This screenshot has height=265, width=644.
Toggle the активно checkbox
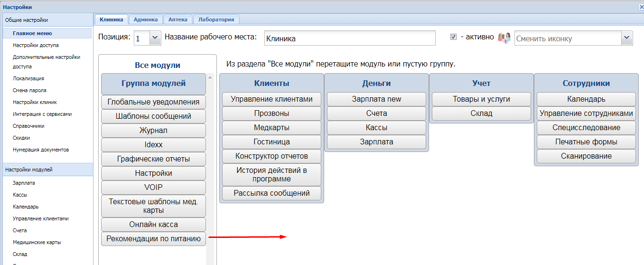(453, 37)
